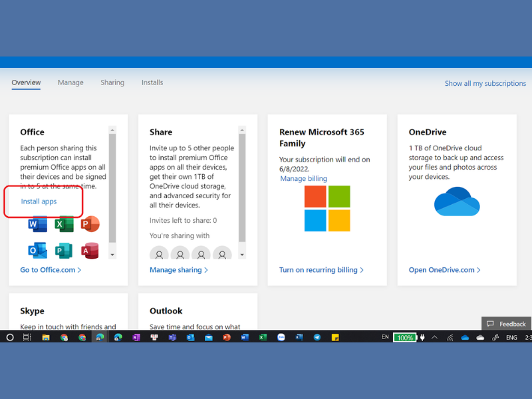The width and height of the screenshot is (532, 399).
Task: Switch to the Manage tab
Action: click(x=70, y=82)
